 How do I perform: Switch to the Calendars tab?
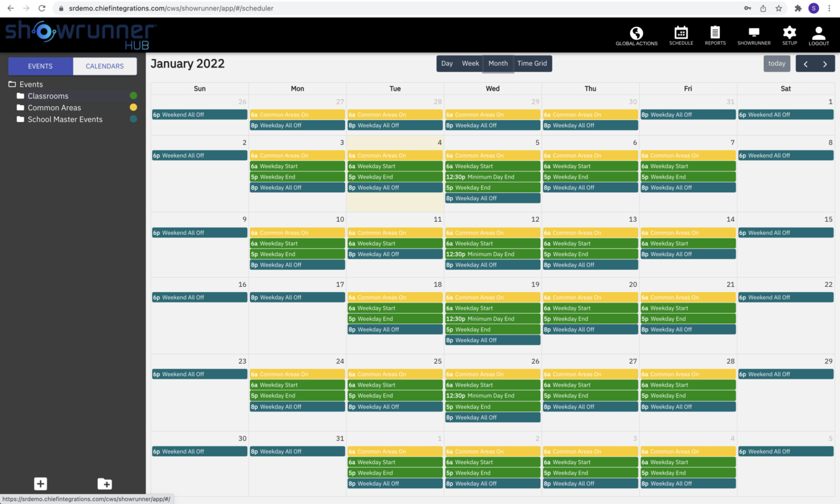[105, 66]
